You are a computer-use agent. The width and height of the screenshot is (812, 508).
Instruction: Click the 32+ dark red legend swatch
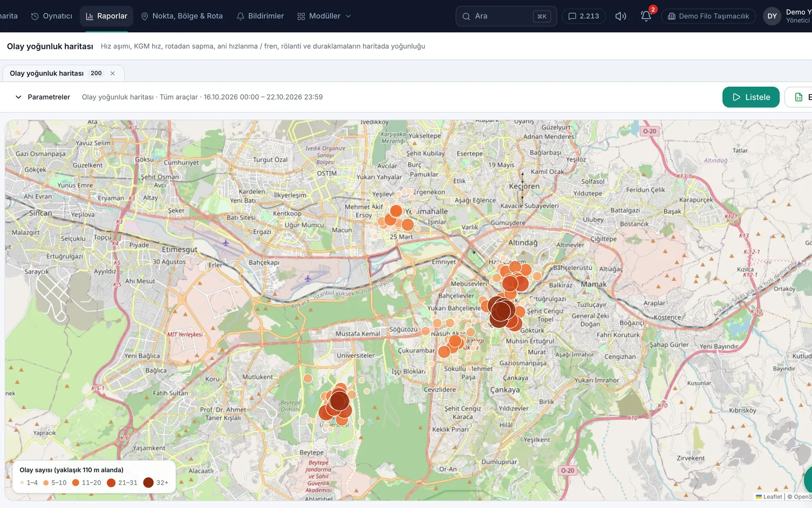pyautogui.click(x=148, y=483)
